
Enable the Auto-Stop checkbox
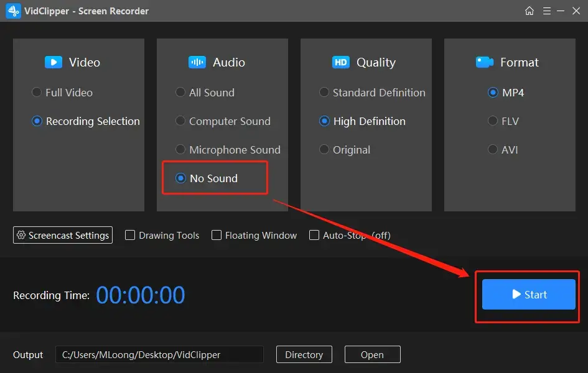(314, 235)
